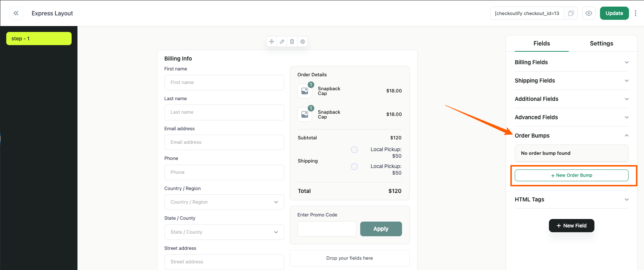Viewport: 644px width, 270px height.
Task: Click the move handle icon in the block toolbar
Action: [272, 41]
